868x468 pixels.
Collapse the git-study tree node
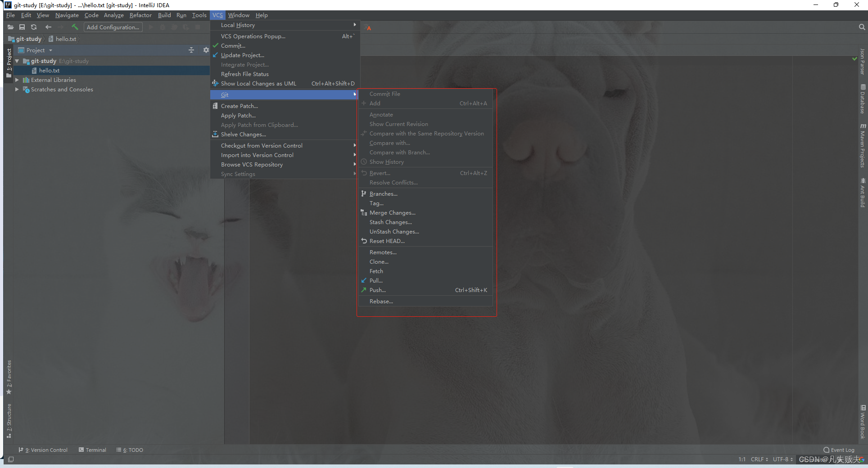[x=17, y=61]
